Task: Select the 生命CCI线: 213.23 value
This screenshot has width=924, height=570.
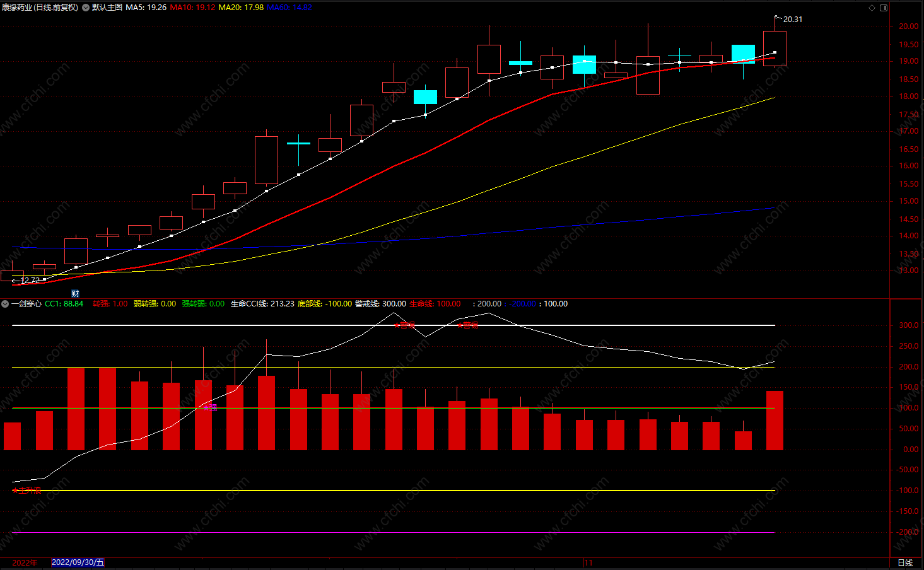Action: click(262, 304)
